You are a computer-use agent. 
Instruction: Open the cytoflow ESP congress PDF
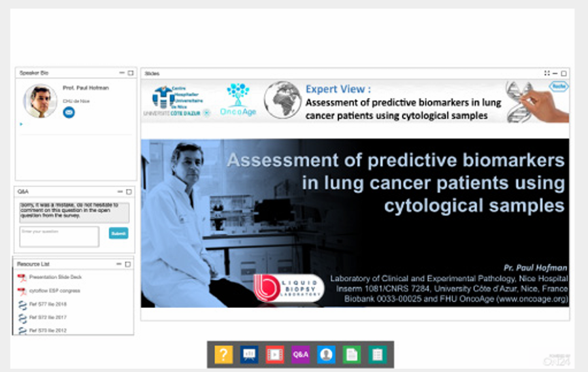tap(55, 290)
